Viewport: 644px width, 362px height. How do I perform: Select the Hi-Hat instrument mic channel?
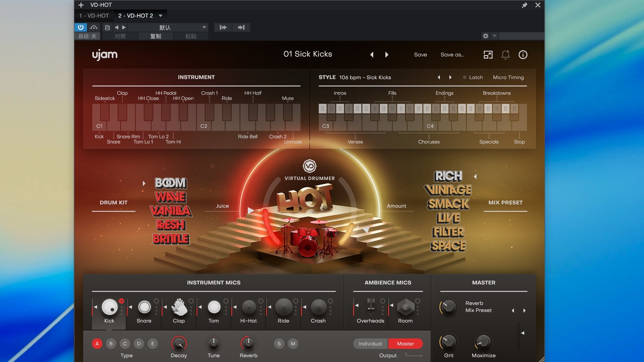pos(249,307)
